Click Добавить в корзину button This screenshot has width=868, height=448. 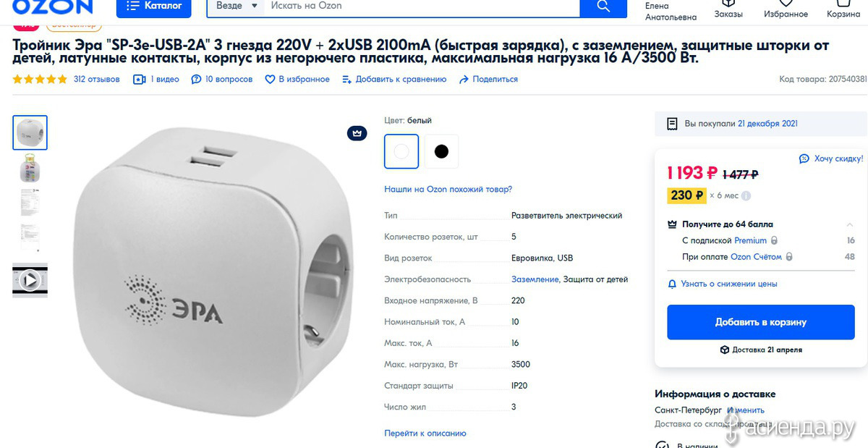coord(760,322)
